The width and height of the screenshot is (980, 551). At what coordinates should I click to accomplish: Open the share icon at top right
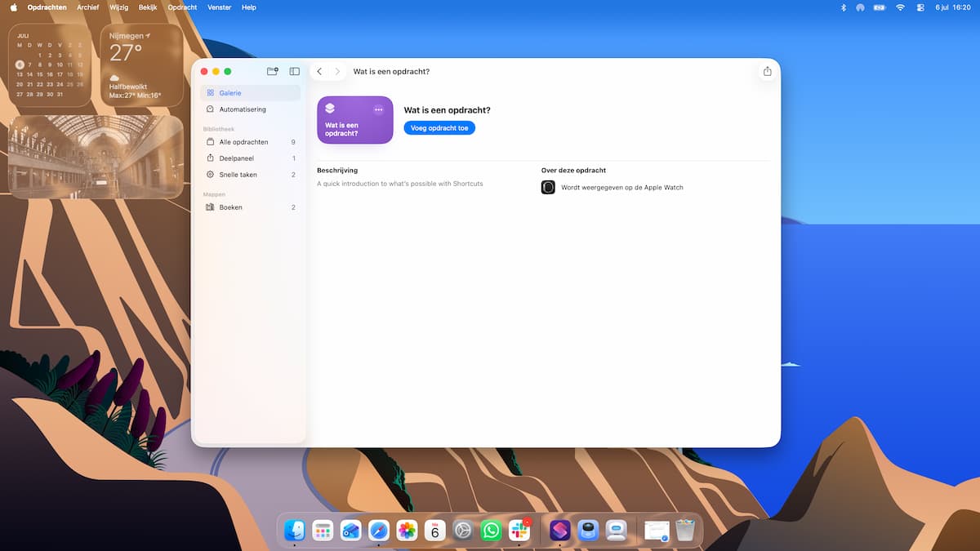pos(767,72)
